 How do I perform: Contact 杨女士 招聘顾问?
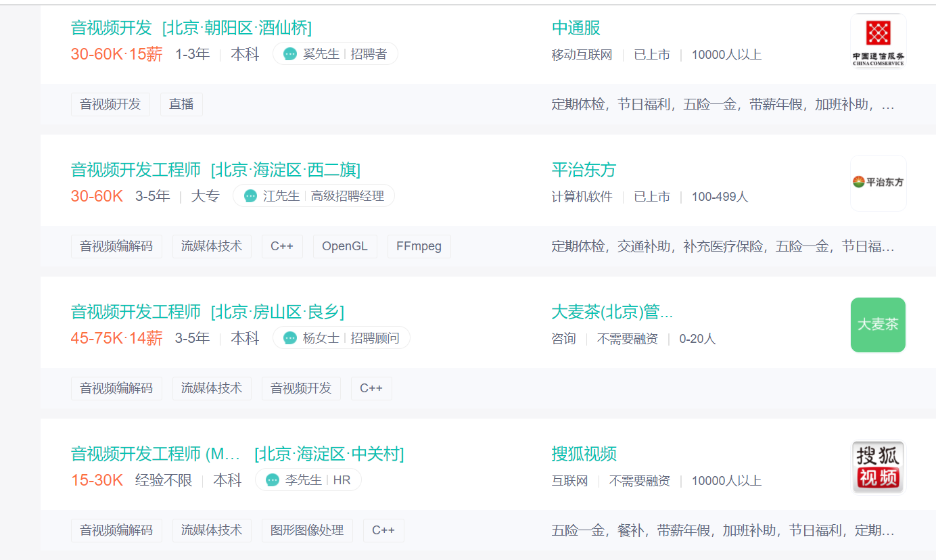pos(342,338)
